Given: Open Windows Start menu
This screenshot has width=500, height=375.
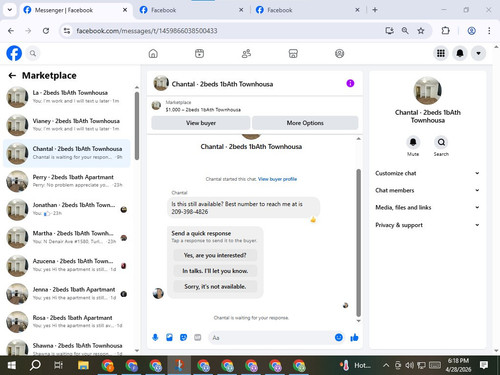Looking at the screenshot, I should pyautogui.click(x=12, y=366).
